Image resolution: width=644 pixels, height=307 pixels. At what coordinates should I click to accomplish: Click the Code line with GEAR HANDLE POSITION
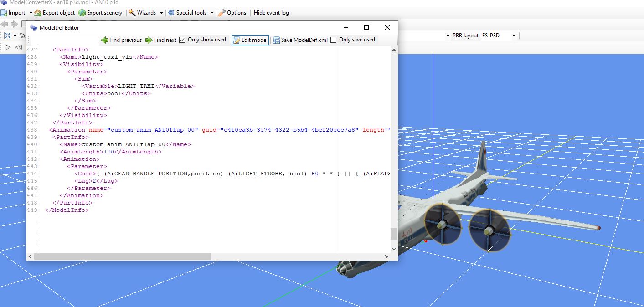(x=232, y=174)
